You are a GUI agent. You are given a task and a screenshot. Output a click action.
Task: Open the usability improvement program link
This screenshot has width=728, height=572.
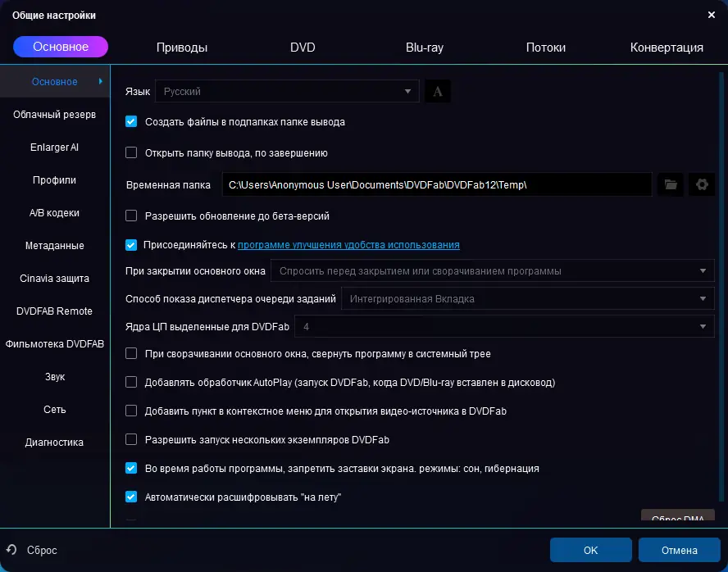348,245
